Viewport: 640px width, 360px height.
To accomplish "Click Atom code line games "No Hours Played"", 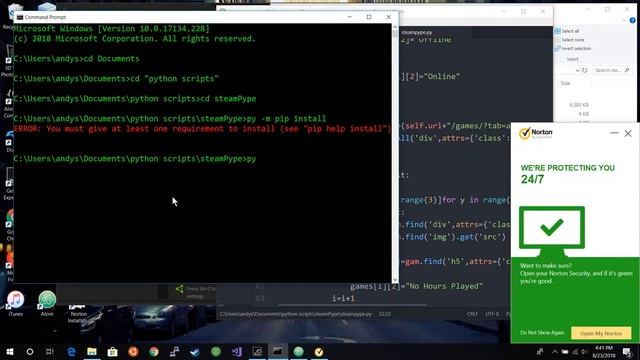I will (416, 286).
